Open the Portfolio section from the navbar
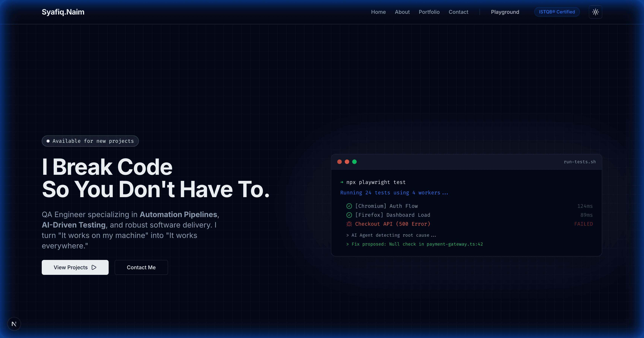 point(429,12)
